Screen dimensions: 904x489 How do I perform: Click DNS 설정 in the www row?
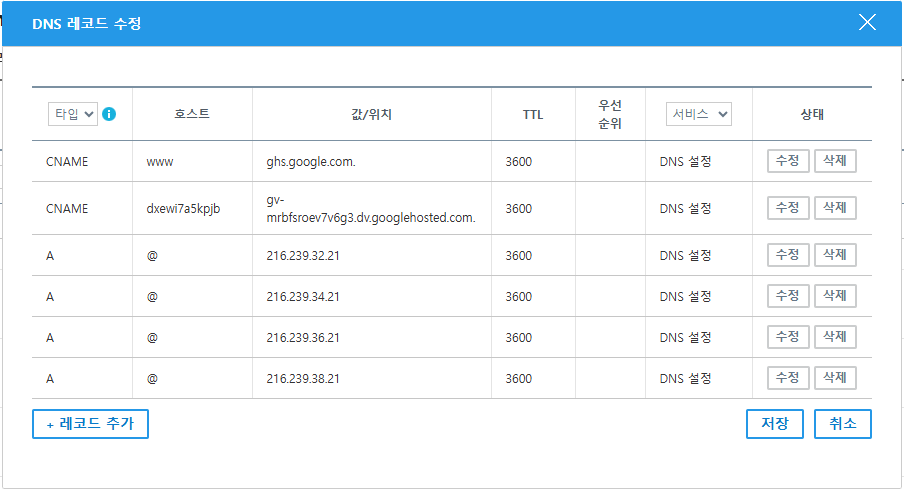pos(685,161)
